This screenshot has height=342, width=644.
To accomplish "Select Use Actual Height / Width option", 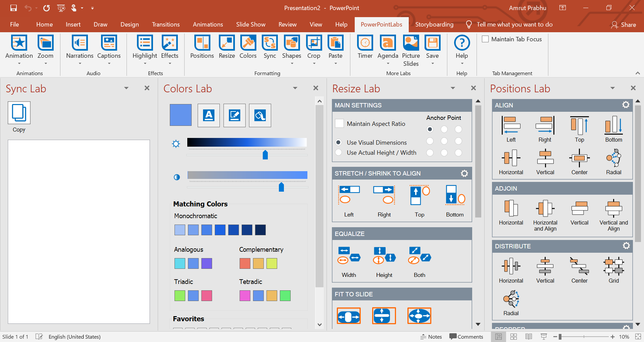I will pyautogui.click(x=339, y=152).
